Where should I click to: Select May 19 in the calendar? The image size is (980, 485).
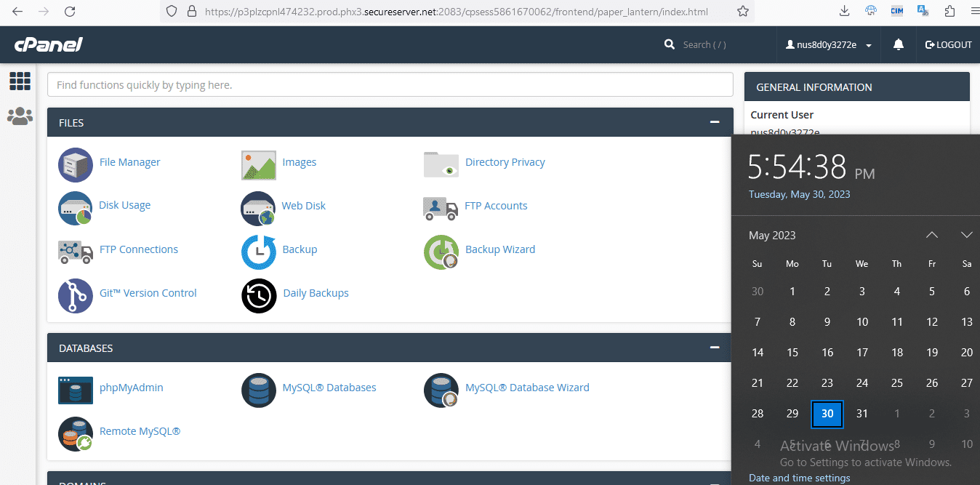[x=932, y=353]
